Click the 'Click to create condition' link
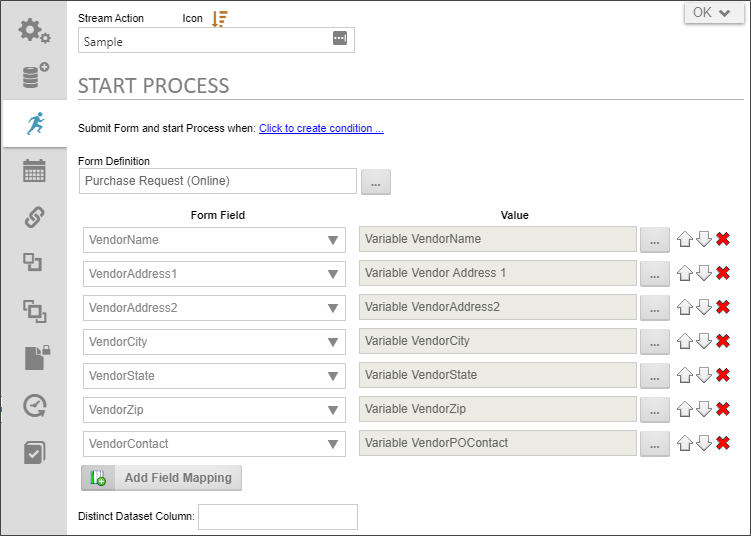751x536 pixels. pos(321,128)
